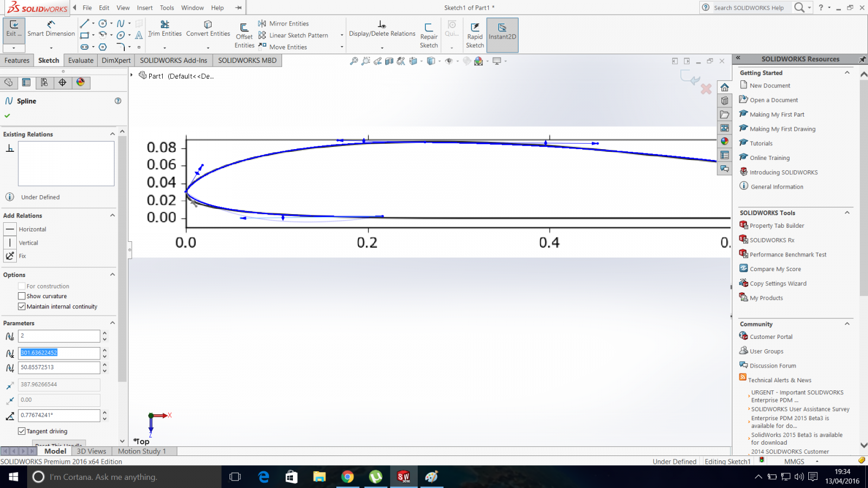The image size is (868, 488).
Task: Open Making My First Part link
Action: pyautogui.click(x=777, y=114)
